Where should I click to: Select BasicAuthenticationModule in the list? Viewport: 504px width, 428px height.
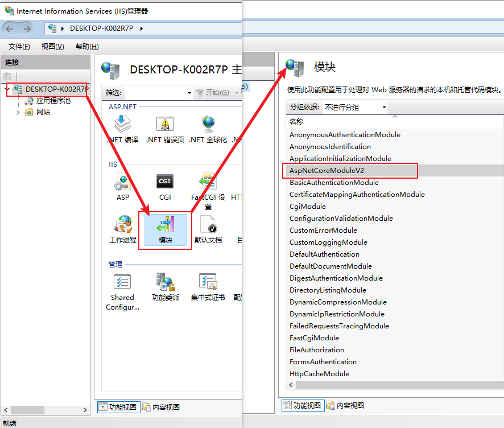(x=334, y=183)
